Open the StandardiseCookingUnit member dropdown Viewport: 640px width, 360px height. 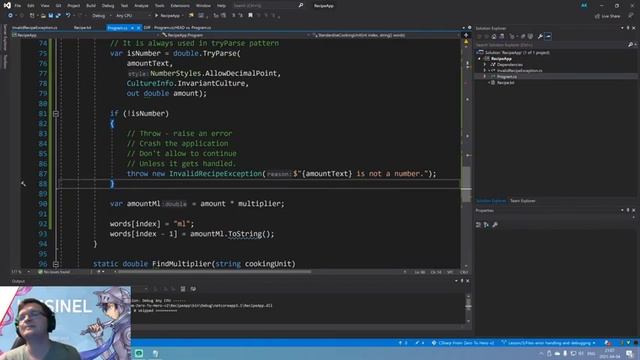(x=386, y=35)
